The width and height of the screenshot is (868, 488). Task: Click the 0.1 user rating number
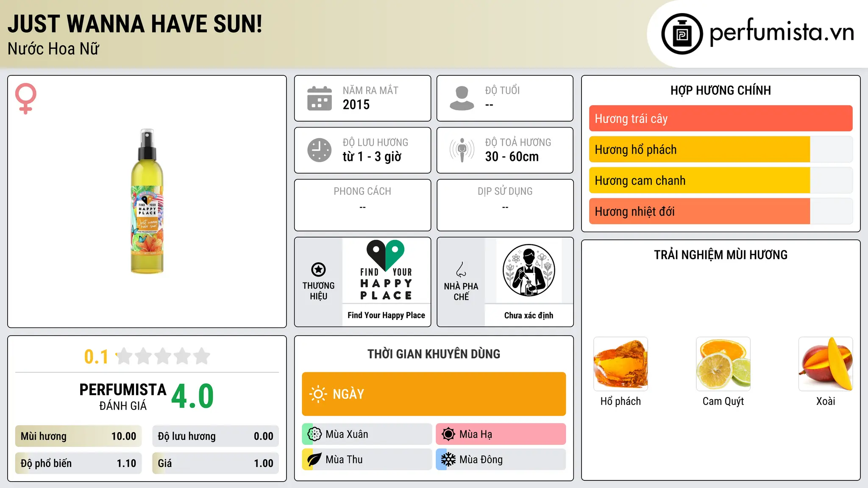coord(96,357)
